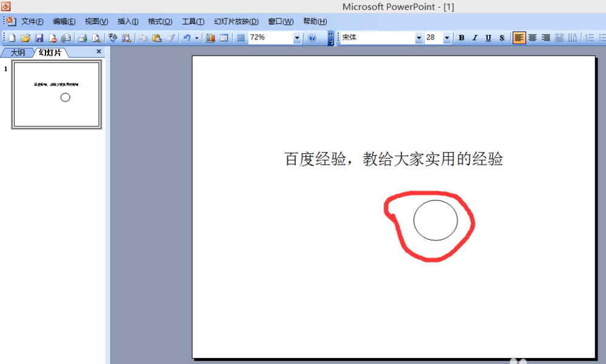Open Print Preview with the magnifier-page icon
The width and height of the screenshot is (606, 364).
pos(96,38)
